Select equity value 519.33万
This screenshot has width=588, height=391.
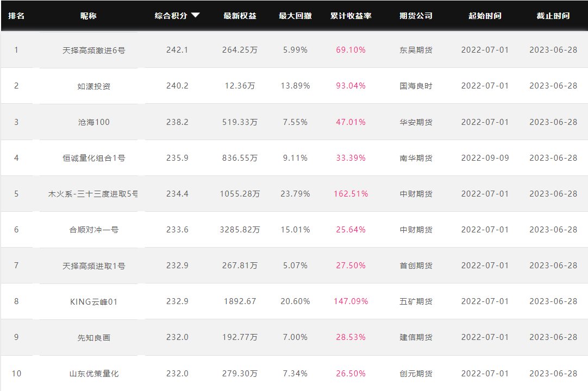click(x=240, y=122)
